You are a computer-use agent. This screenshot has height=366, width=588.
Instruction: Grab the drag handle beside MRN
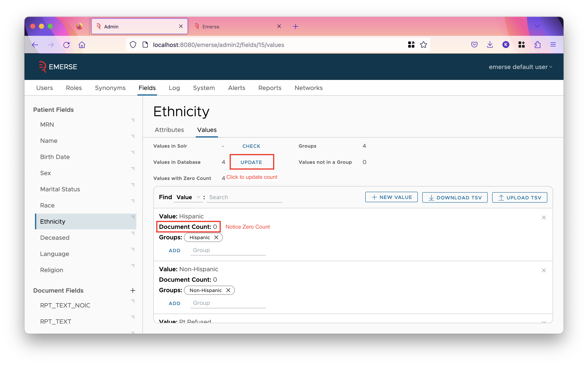(x=133, y=120)
